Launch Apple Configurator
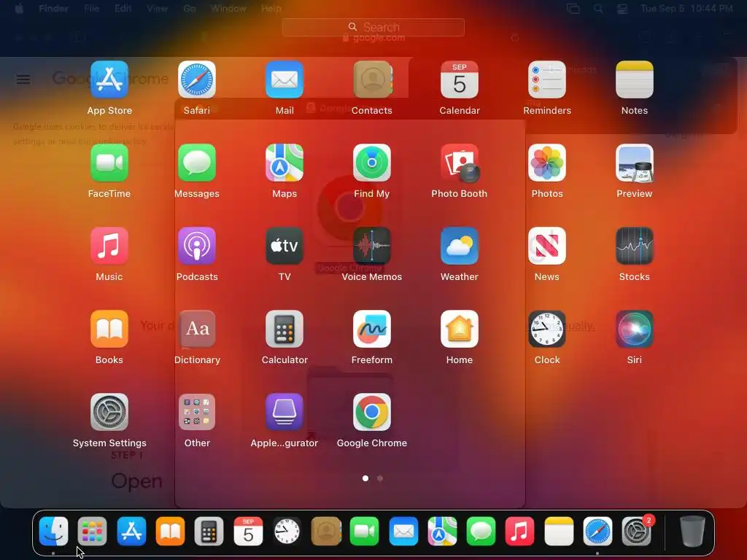 pyautogui.click(x=285, y=412)
